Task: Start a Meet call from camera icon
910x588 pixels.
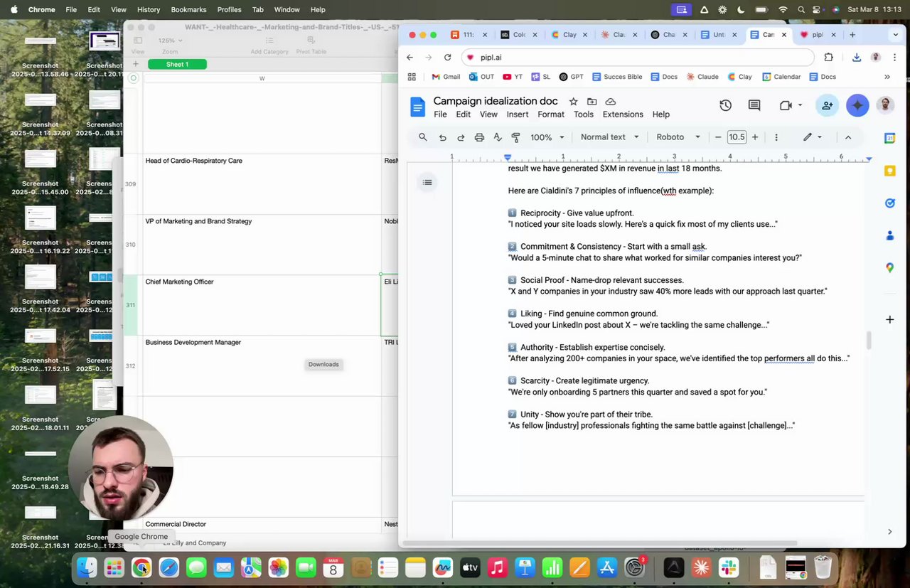Action: click(786, 105)
